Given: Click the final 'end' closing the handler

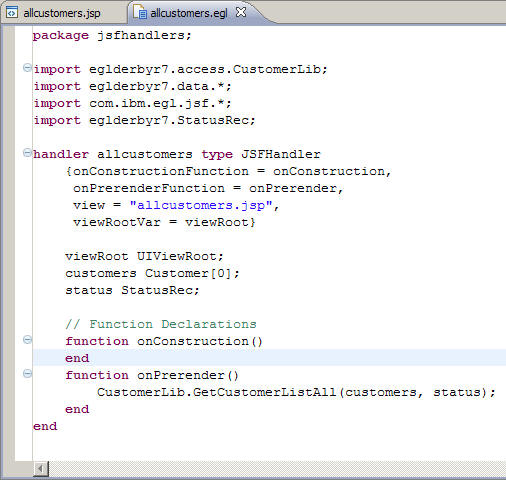Looking at the screenshot, I should click(45, 426).
